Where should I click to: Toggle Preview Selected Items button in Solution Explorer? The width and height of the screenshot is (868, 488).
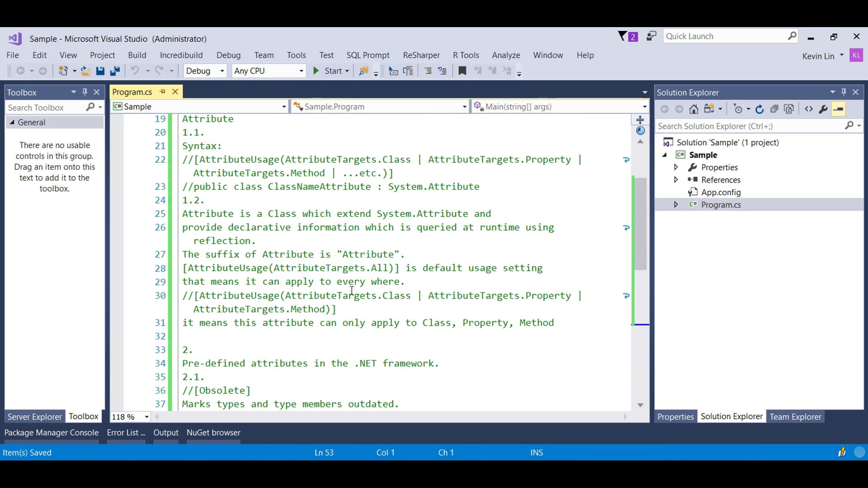(x=839, y=109)
